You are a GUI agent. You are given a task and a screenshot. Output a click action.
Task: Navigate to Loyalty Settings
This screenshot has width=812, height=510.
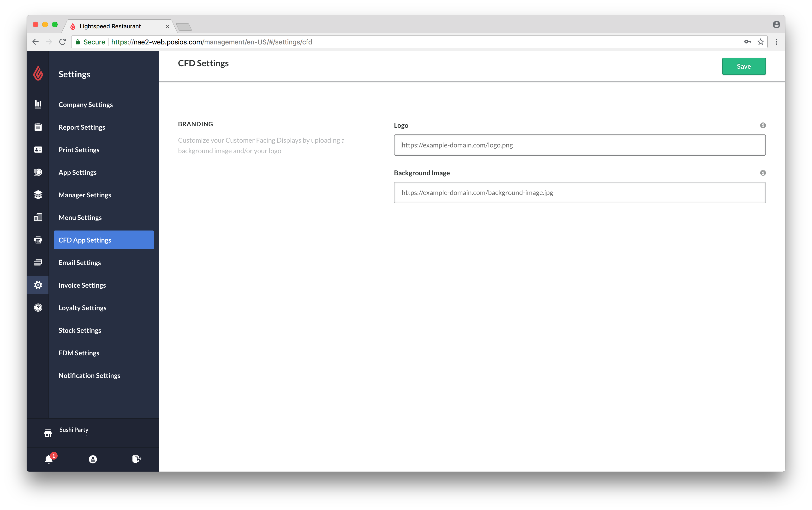tap(82, 307)
